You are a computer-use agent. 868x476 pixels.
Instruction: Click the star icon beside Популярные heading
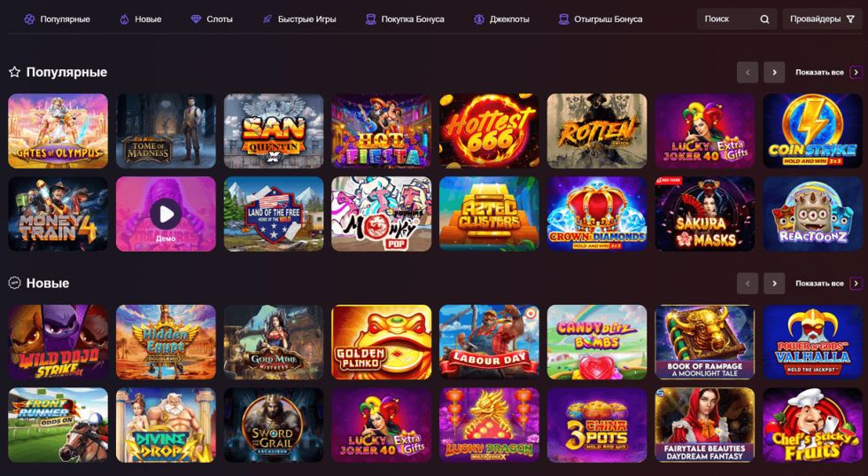click(x=14, y=72)
